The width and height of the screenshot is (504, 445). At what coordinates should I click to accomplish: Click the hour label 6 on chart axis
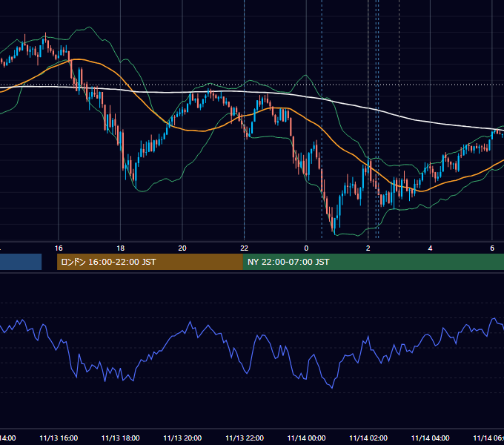[x=492, y=248]
